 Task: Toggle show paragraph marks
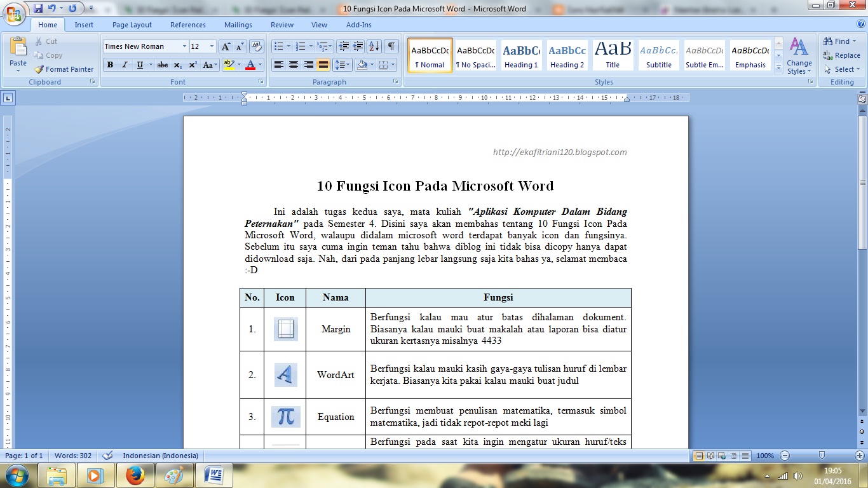[391, 46]
